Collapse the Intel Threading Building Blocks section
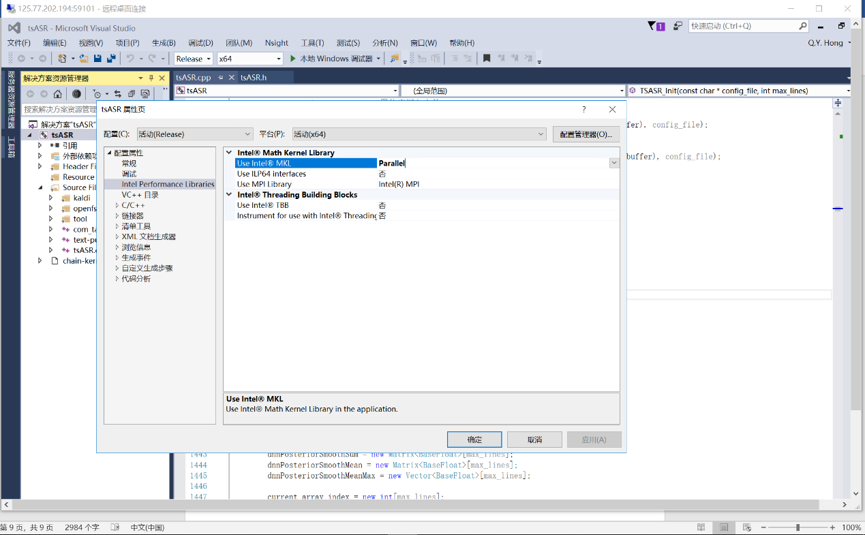The image size is (865, 535). tap(229, 194)
